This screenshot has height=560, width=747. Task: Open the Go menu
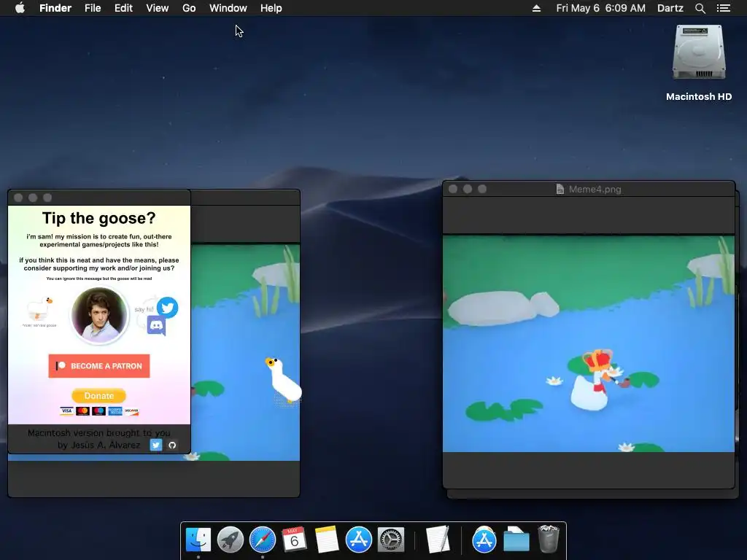point(189,8)
